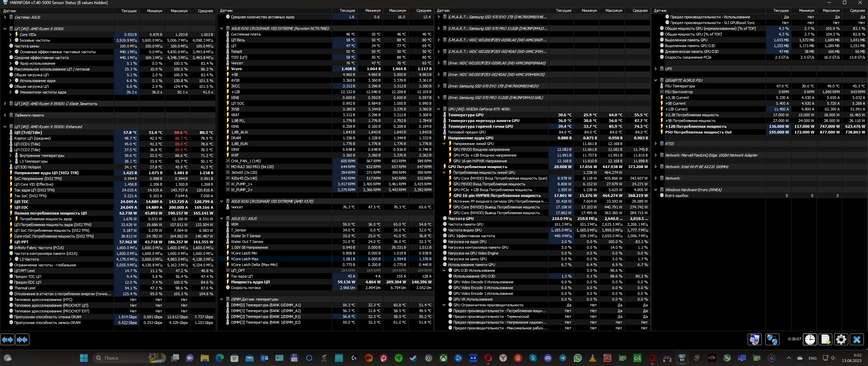
Task: Open the sensor summary monitor icon
Action: 754,339
